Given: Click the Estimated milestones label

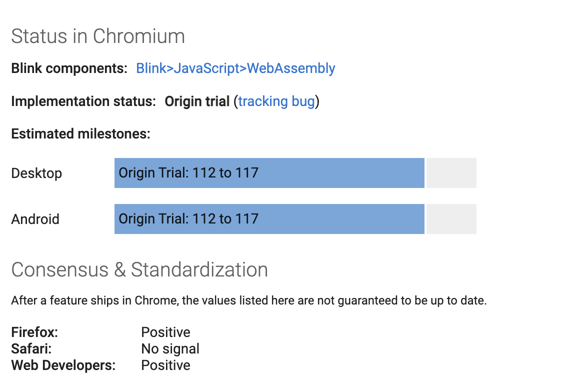Looking at the screenshot, I should pyautogui.click(x=80, y=134).
